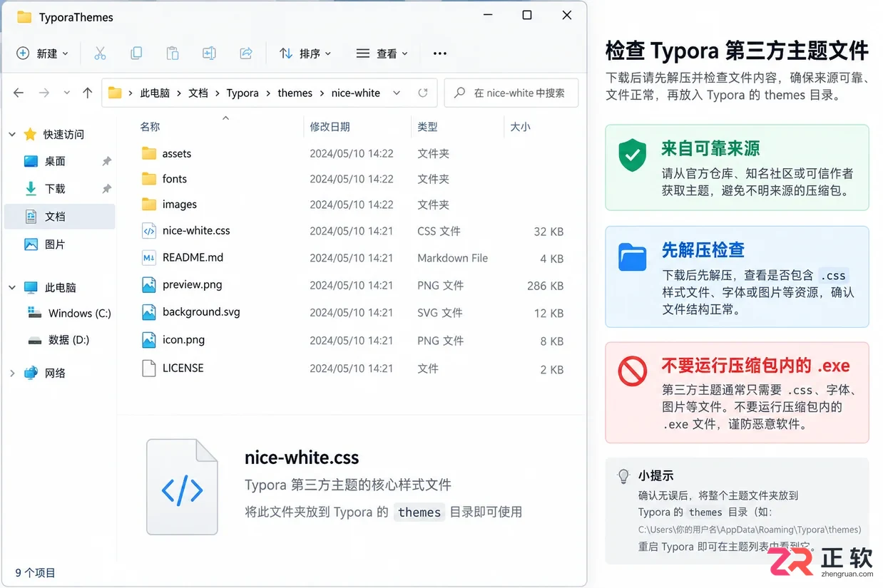This screenshot has height=588, width=883.
Task: Select the fonts folder icon
Action: coord(148,179)
